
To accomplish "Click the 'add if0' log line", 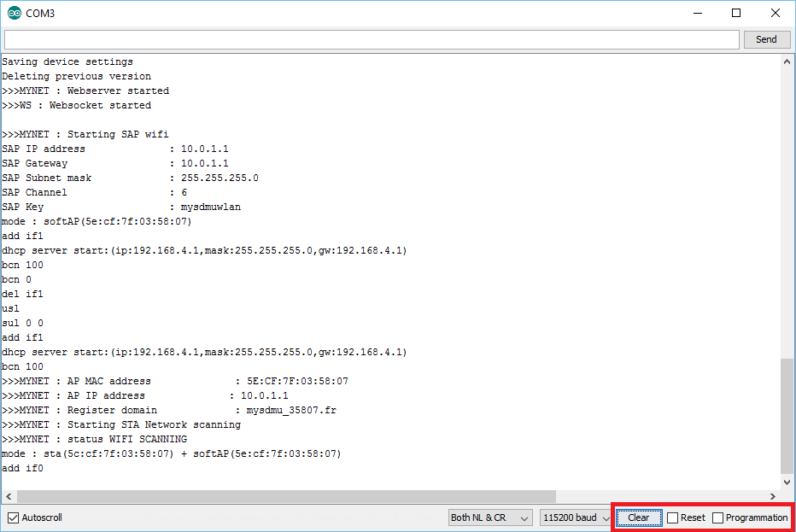I will click(x=22, y=469).
